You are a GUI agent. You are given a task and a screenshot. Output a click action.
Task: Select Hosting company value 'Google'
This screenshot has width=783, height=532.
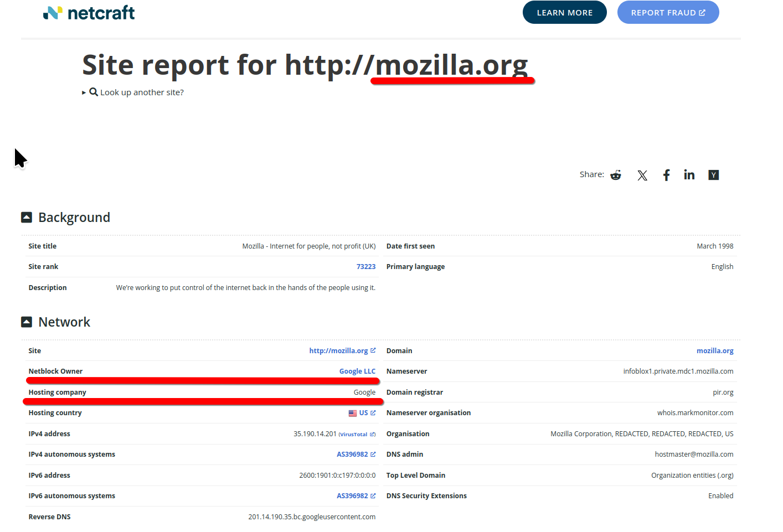(x=364, y=392)
